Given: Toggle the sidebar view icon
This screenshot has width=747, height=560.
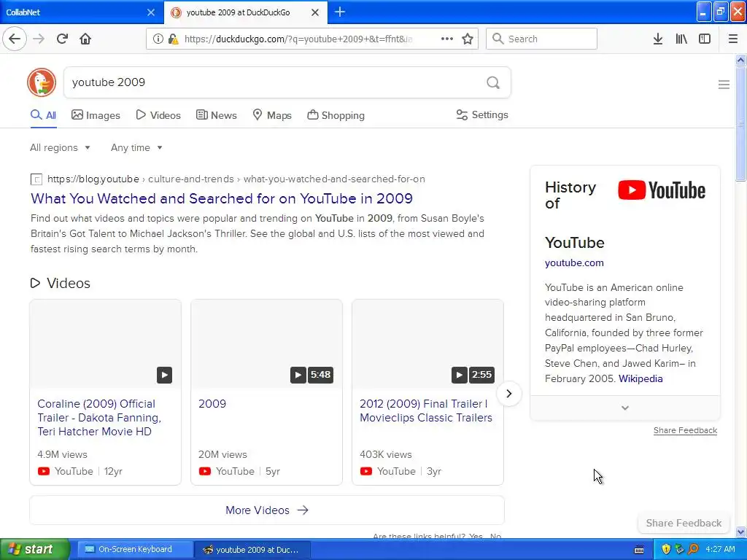Looking at the screenshot, I should pos(705,39).
